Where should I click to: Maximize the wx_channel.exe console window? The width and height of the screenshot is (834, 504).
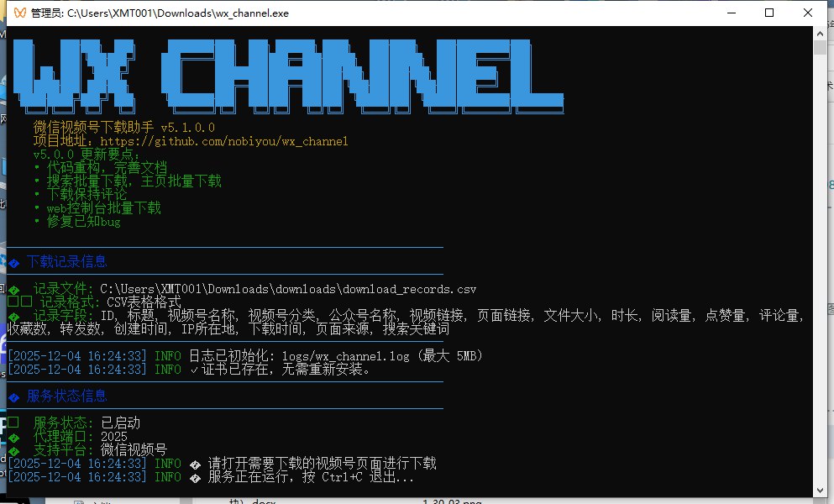(x=769, y=13)
